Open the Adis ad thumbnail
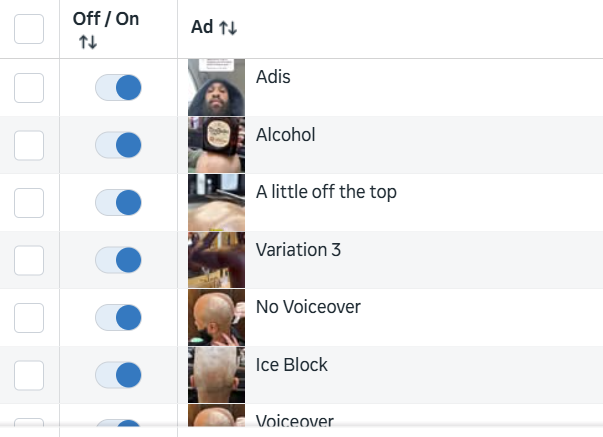The image size is (603, 437). pos(216,88)
